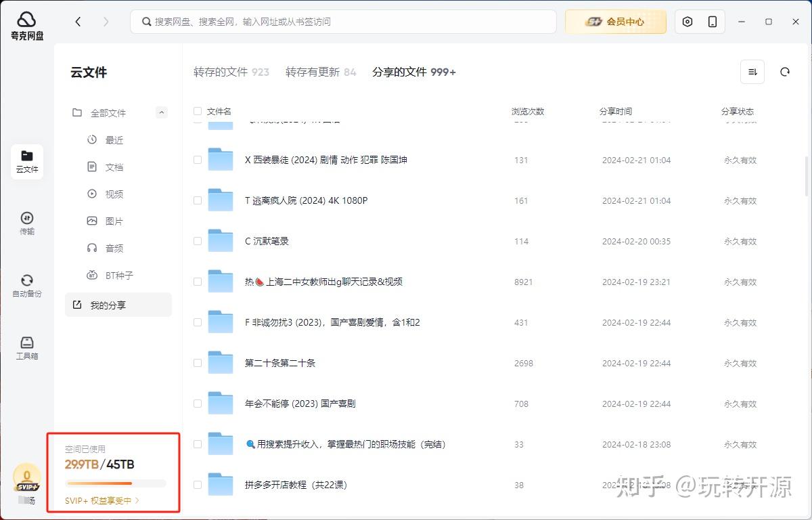Click the search magnifier icon

pos(146,22)
